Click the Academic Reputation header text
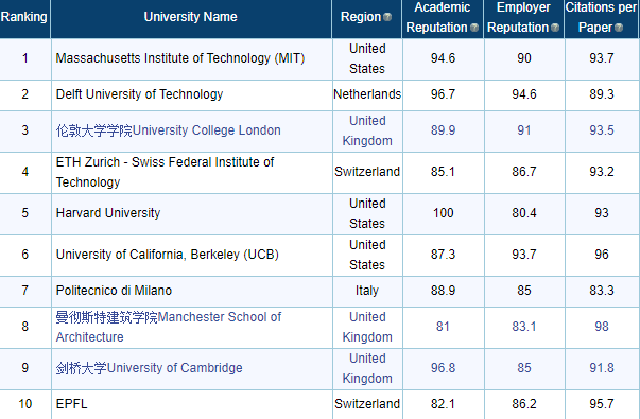This screenshot has height=419, width=640. (441, 18)
